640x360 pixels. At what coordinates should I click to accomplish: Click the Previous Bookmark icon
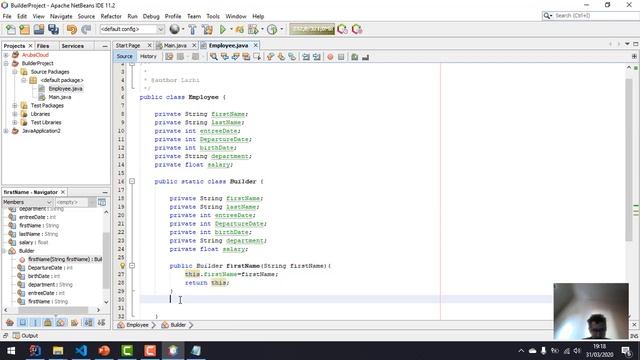(x=270, y=57)
